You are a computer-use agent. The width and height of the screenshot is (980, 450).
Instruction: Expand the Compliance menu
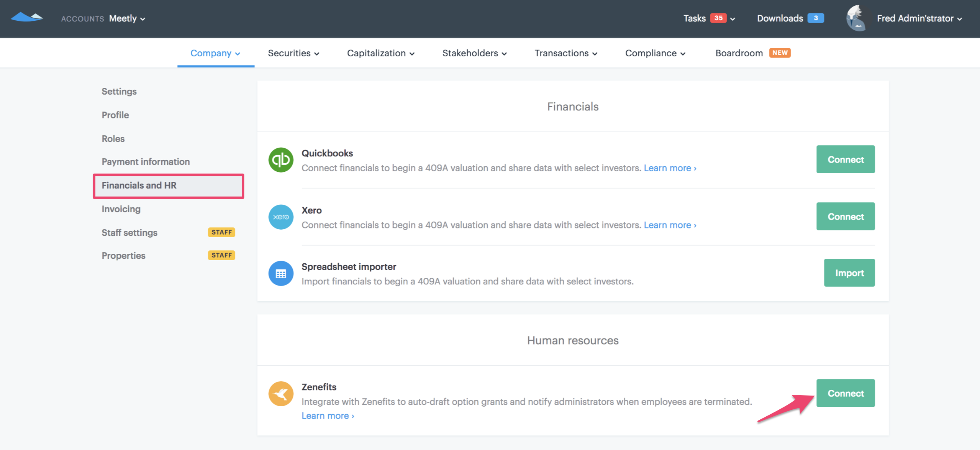pyautogui.click(x=655, y=53)
